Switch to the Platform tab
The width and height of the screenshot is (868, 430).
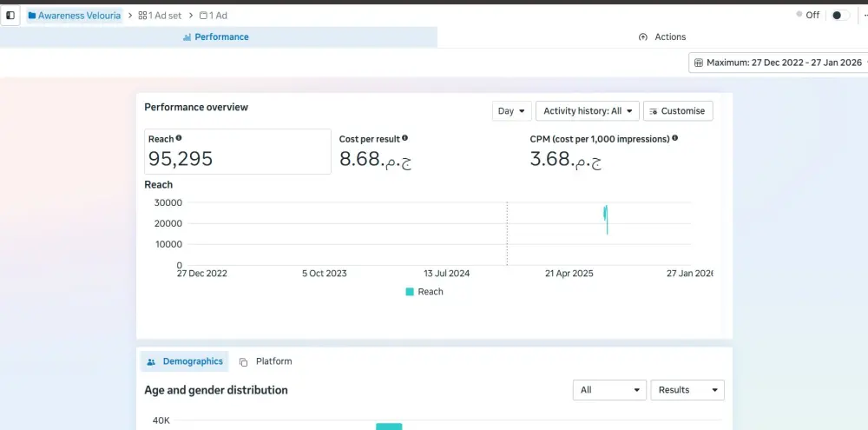266,362
